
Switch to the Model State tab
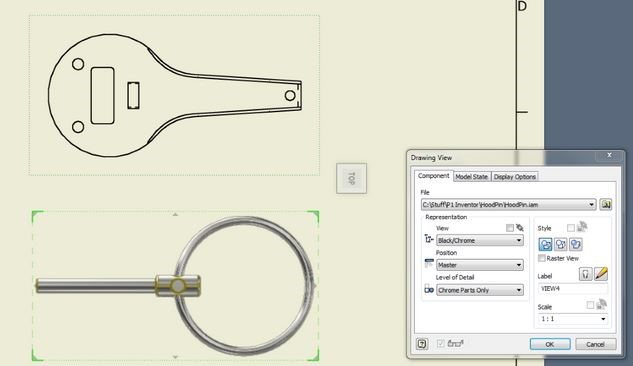pyautogui.click(x=472, y=177)
